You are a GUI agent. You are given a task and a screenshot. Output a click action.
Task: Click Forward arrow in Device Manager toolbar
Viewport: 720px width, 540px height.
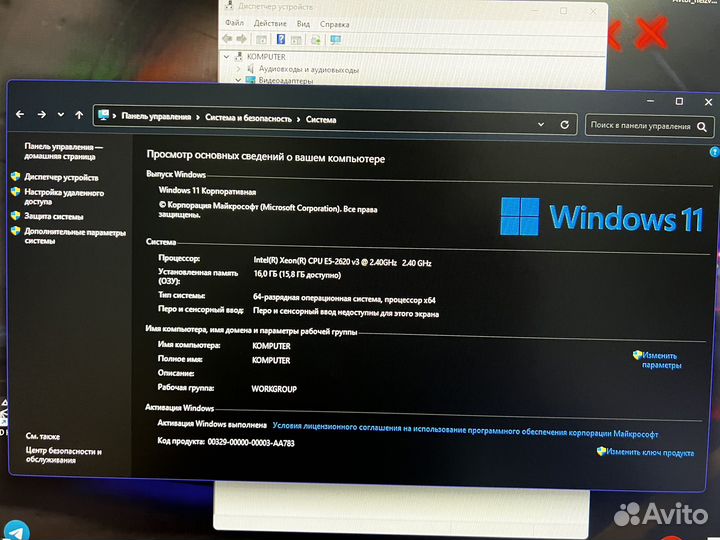pyautogui.click(x=242, y=39)
